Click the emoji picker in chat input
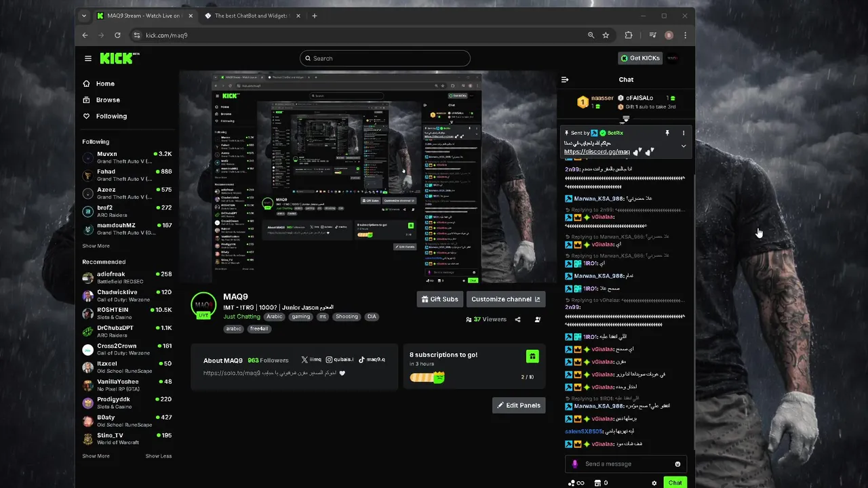Image resolution: width=868 pixels, height=488 pixels. click(677, 464)
